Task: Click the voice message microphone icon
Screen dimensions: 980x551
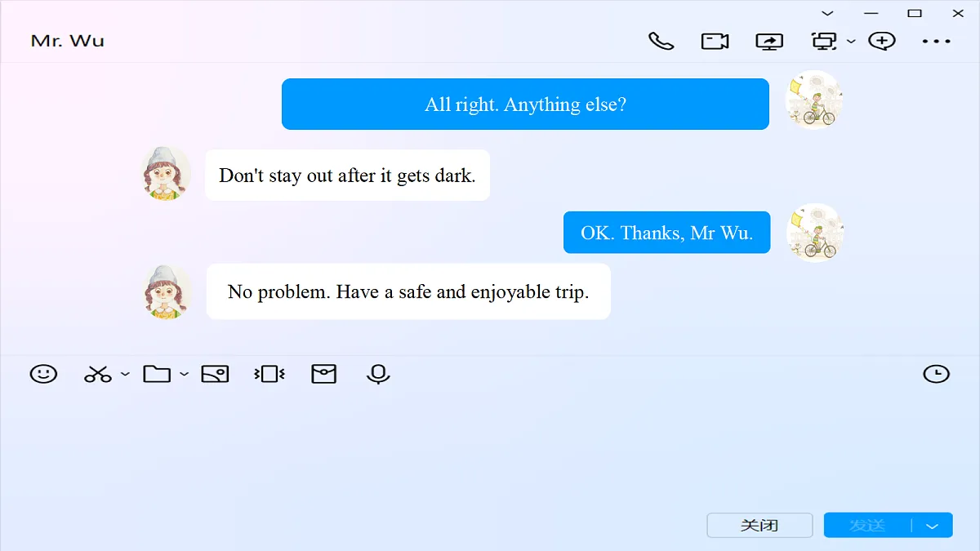Action: pos(378,375)
